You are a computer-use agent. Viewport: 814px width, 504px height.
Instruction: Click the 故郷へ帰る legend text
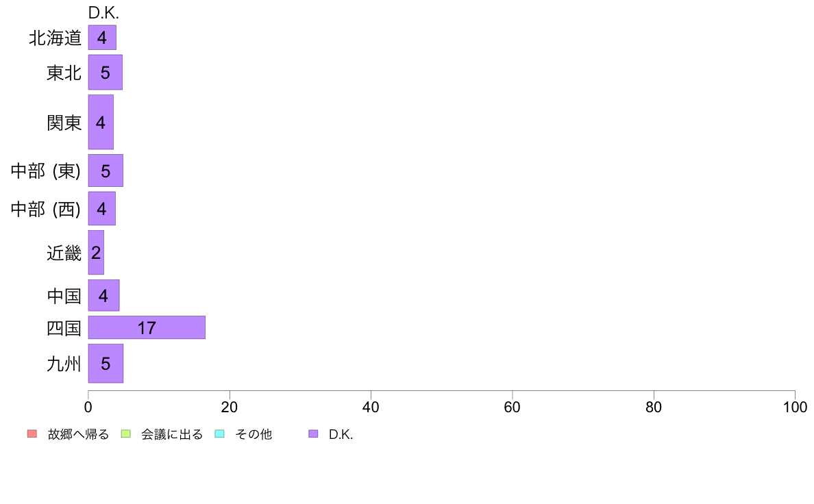[78, 434]
